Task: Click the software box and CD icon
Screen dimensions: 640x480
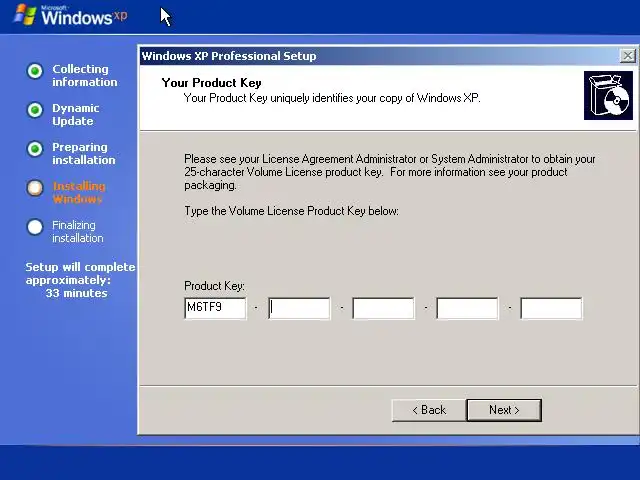Action: tap(608, 96)
